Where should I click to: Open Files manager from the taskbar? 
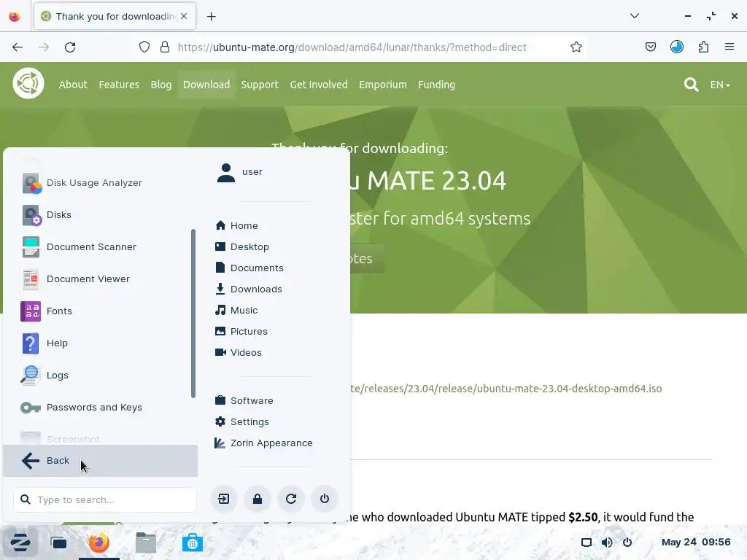146,542
